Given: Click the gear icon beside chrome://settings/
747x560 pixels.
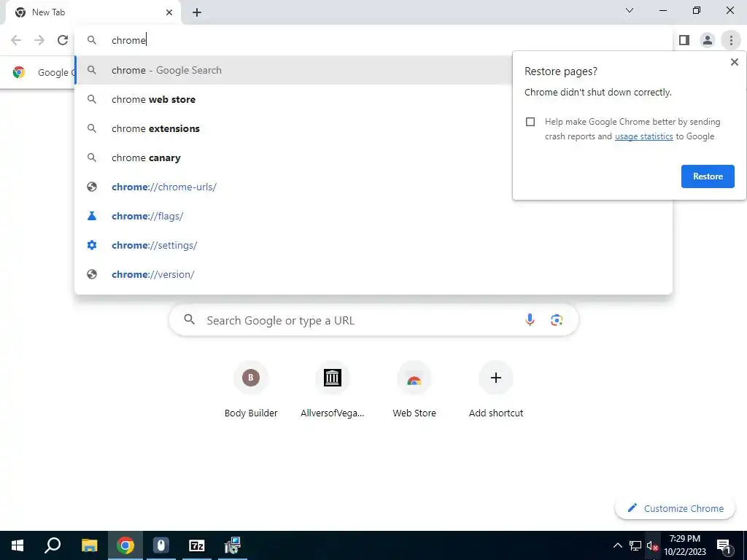Looking at the screenshot, I should click(92, 245).
